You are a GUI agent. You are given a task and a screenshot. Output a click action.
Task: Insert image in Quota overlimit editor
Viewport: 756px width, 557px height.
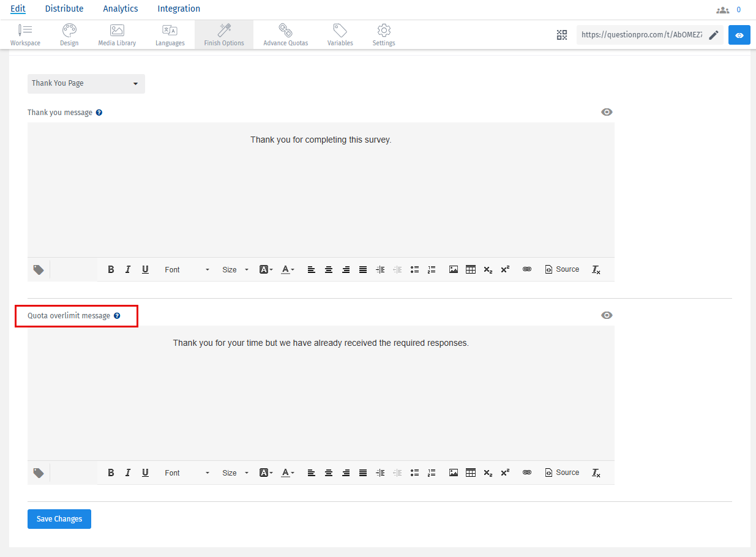[454, 473]
